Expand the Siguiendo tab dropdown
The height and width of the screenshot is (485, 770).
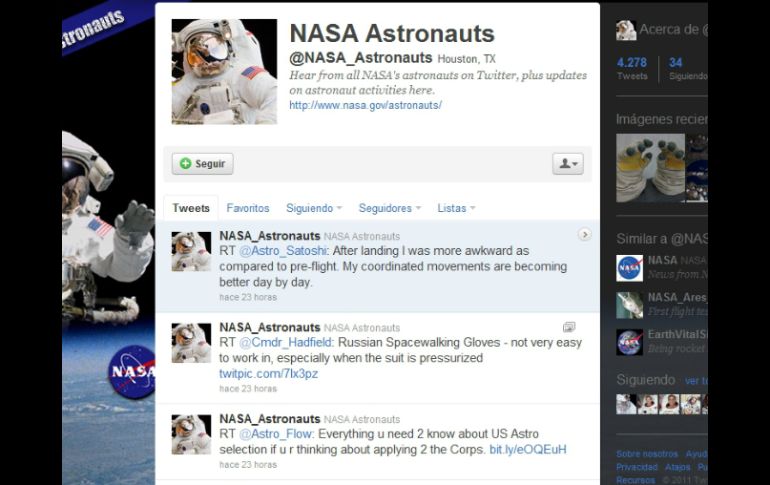click(314, 208)
